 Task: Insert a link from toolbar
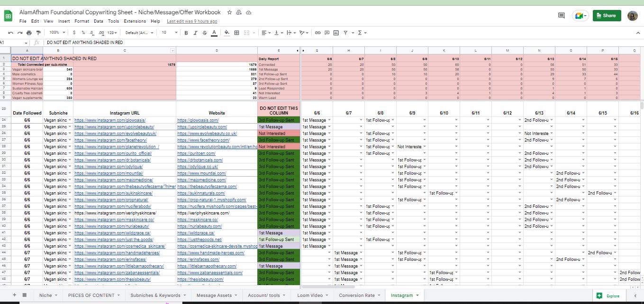coord(317,33)
